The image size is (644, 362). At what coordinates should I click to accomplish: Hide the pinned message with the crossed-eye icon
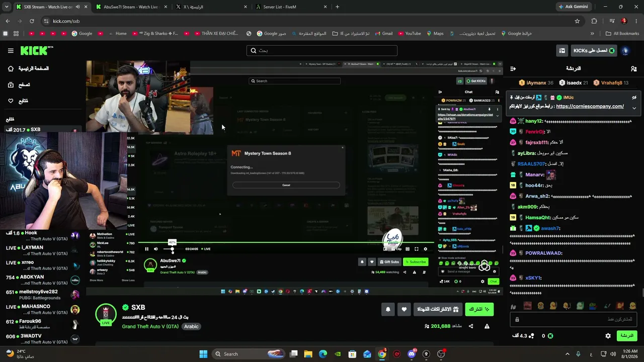tap(634, 98)
